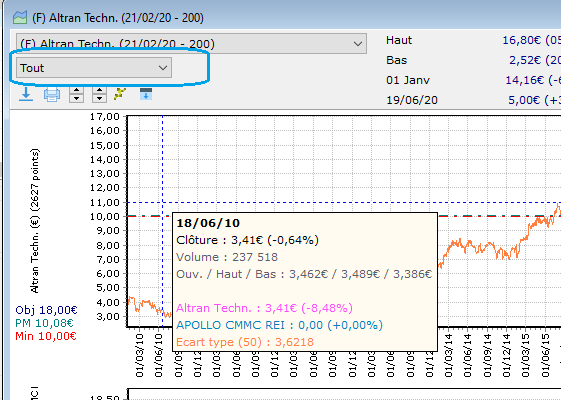Click the printer icon in the chart toolbar
Image resolution: width=561 pixels, height=400 pixels.
click(x=52, y=95)
